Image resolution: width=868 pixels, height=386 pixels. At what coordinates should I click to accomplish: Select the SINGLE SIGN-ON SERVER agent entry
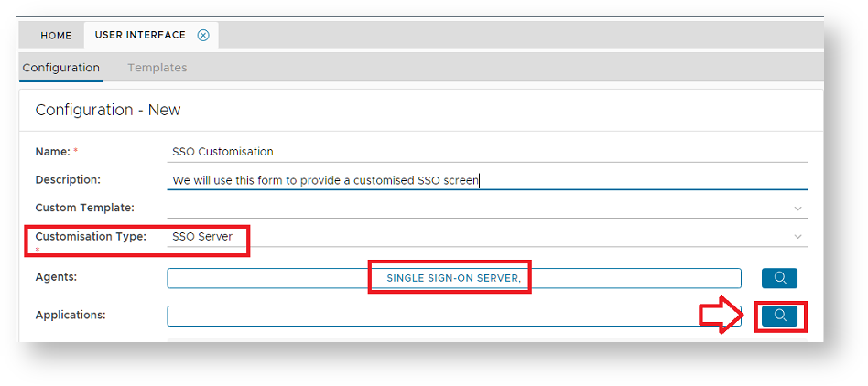(x=453, y=278)
